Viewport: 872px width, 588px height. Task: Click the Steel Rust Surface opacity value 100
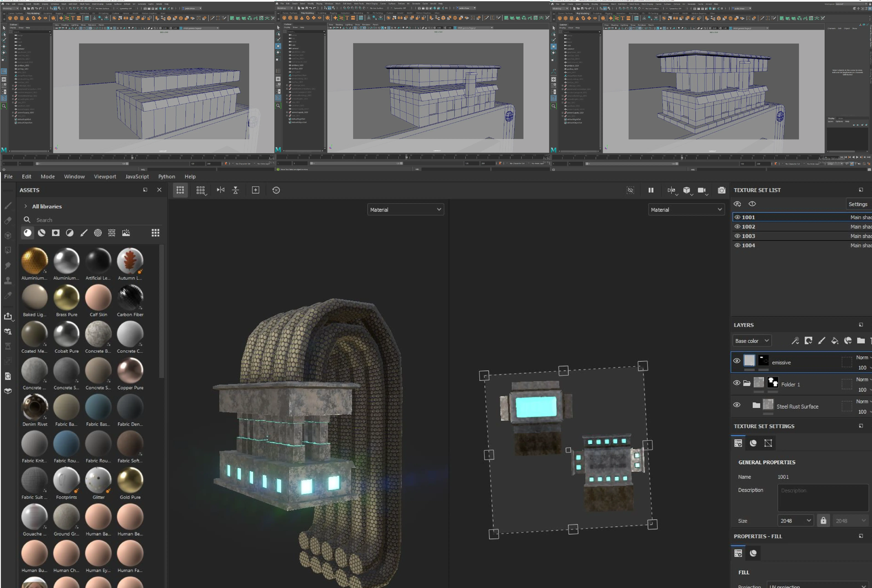pyautogui.click(x=862, y=412)
